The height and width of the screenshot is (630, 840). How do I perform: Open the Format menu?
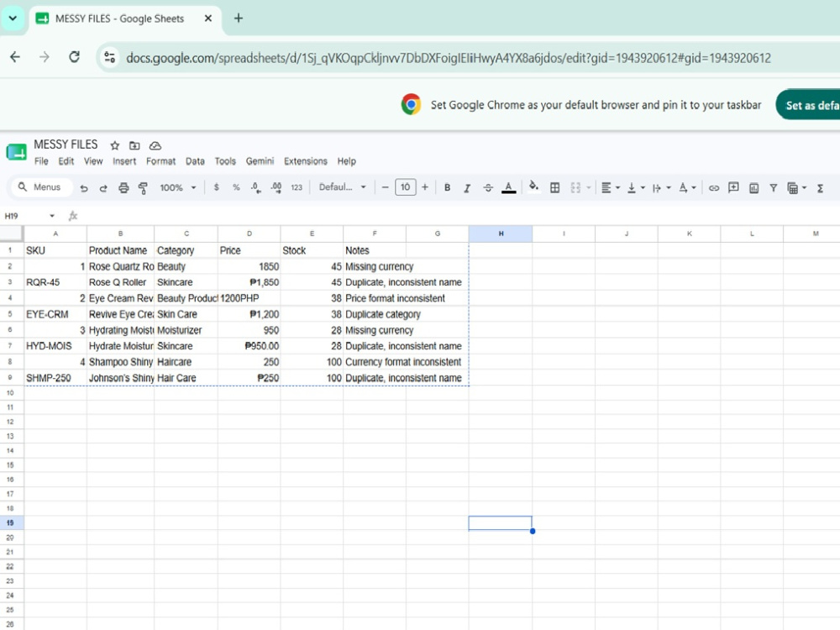(x=160, y=161)
